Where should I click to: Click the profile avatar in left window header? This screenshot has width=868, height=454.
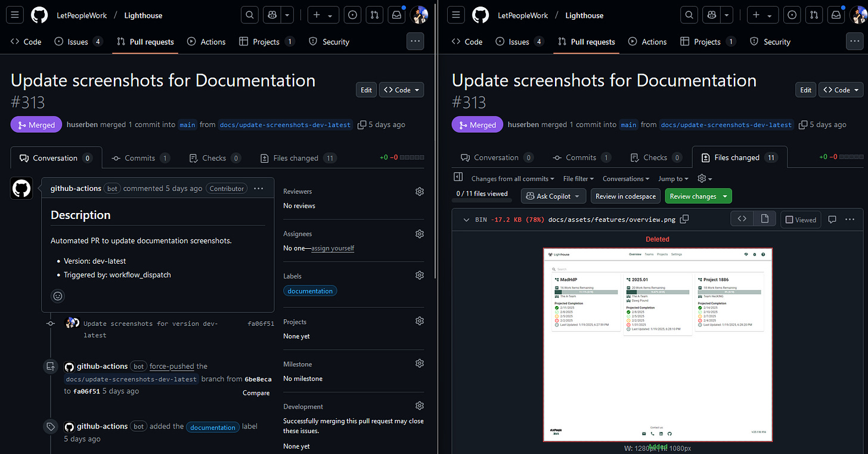click(419, 15)
